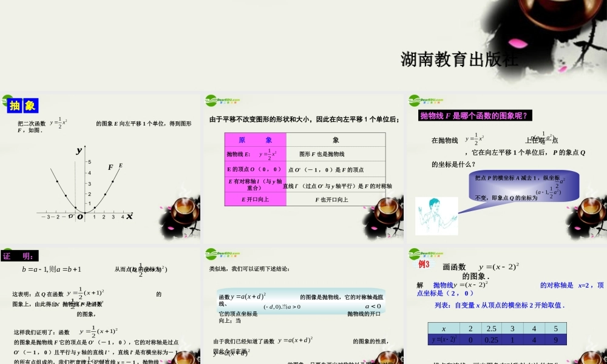The width and height of the screenshot is (607, 364).
Task: Click the text 类似地，我们可以证明下述结论：
Action: point(249,269)
